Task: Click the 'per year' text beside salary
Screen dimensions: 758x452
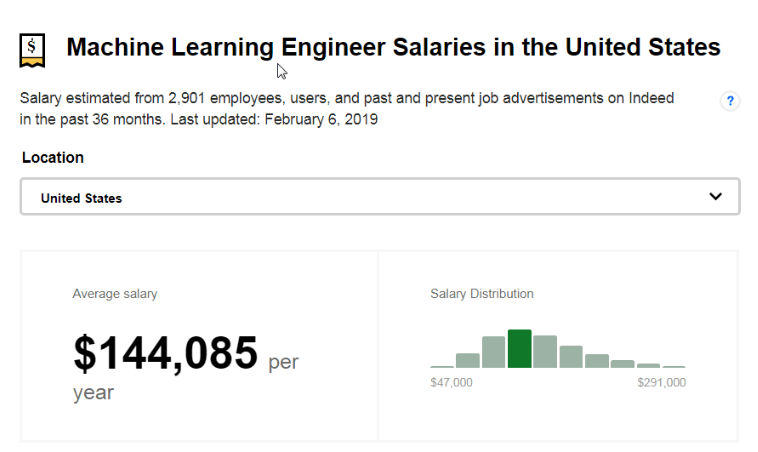Action: (x=186, y=377)
